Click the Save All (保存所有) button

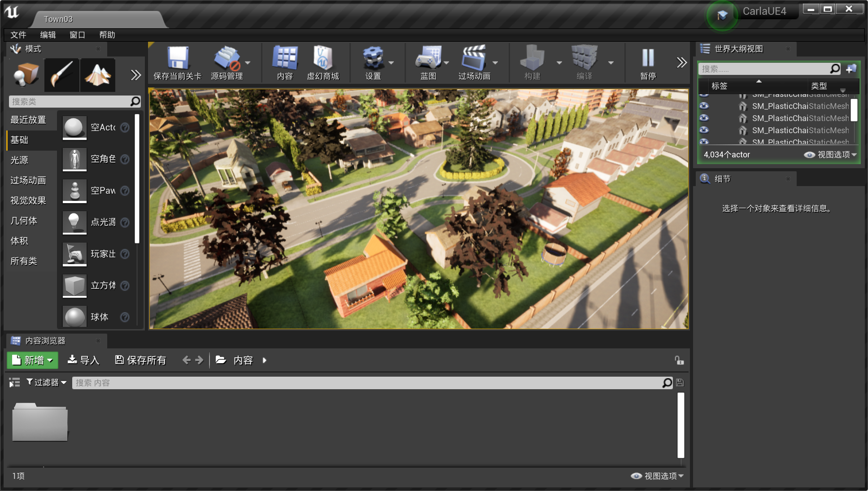140,361
